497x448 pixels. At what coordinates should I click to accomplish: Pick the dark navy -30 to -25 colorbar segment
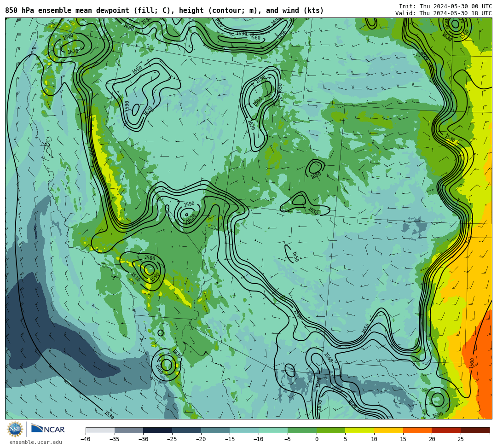click(x=158, y=430)
